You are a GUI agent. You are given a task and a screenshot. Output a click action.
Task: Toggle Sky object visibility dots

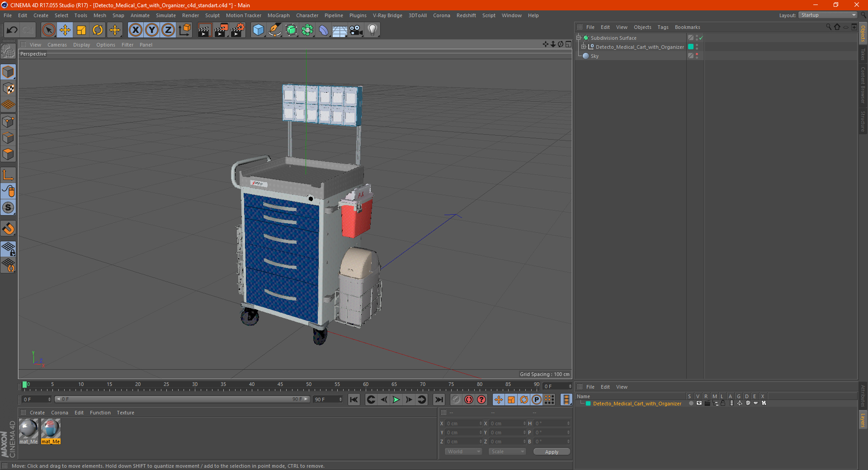697,56
